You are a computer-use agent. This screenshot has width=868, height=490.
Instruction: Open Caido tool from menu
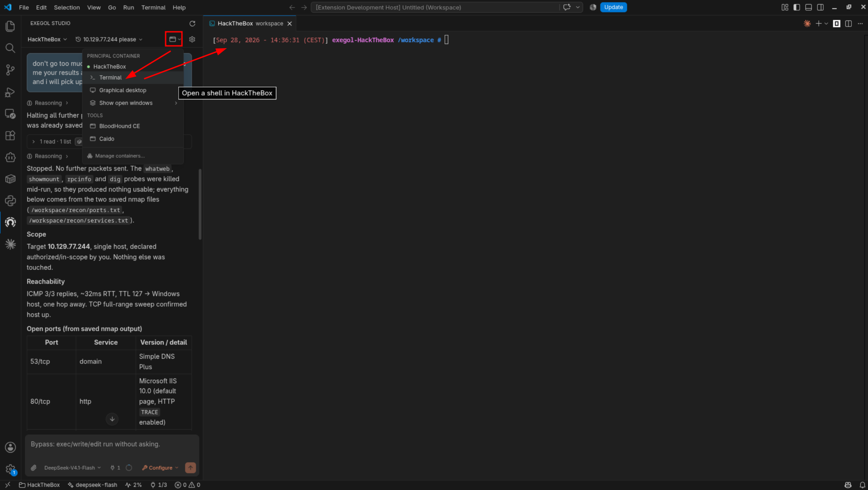pos(133,139)
